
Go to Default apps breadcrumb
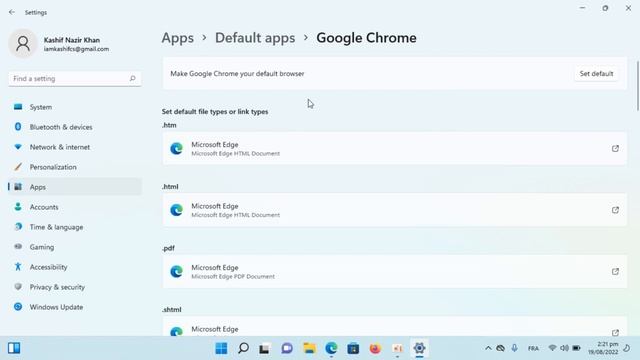coord(255,38)
